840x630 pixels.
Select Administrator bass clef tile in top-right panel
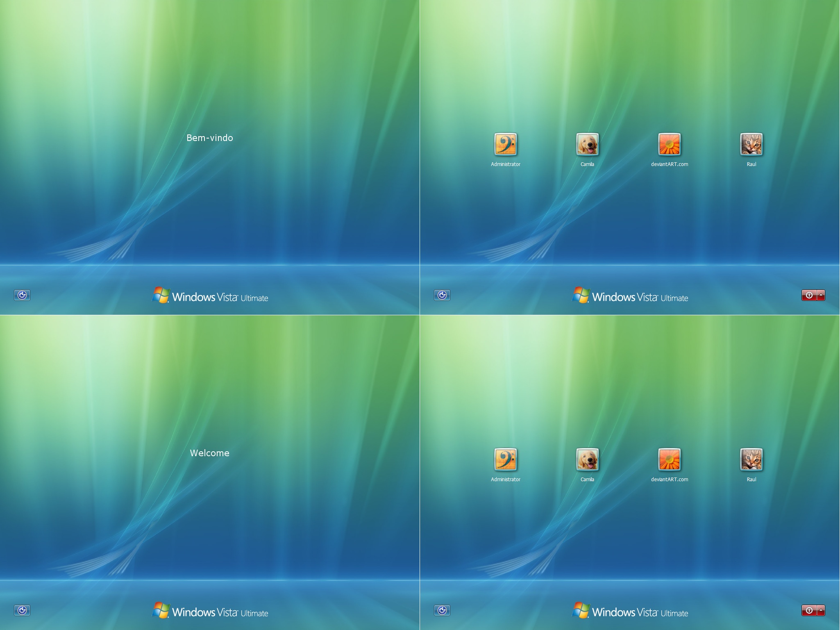coord(506,144)
